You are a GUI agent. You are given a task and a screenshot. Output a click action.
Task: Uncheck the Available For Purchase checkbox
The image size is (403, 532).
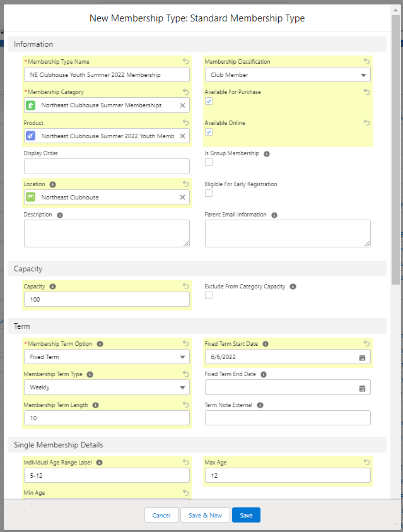208,100
